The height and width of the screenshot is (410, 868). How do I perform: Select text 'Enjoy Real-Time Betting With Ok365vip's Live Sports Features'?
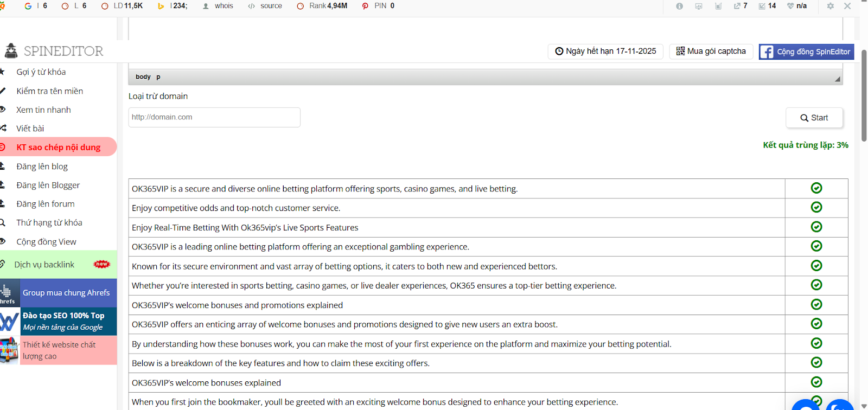coord(245,228)
